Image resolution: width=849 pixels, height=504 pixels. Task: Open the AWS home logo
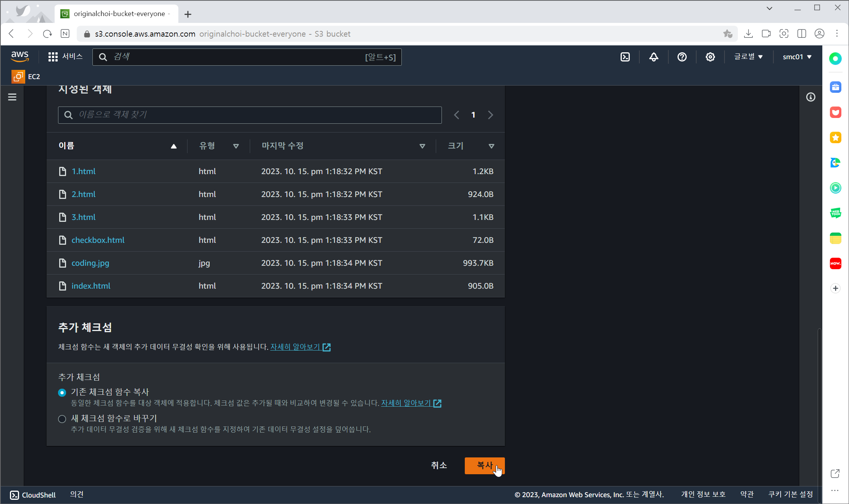coord(20,57)
